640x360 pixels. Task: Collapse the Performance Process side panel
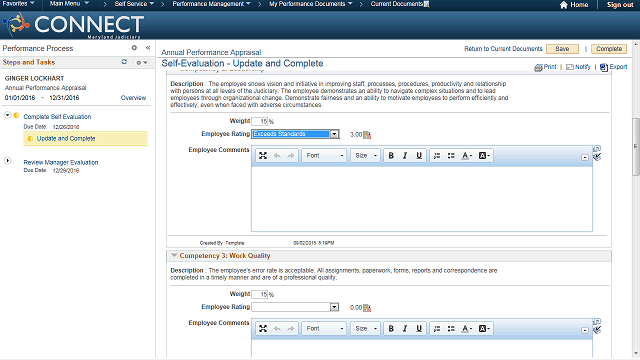click(148, 48)
